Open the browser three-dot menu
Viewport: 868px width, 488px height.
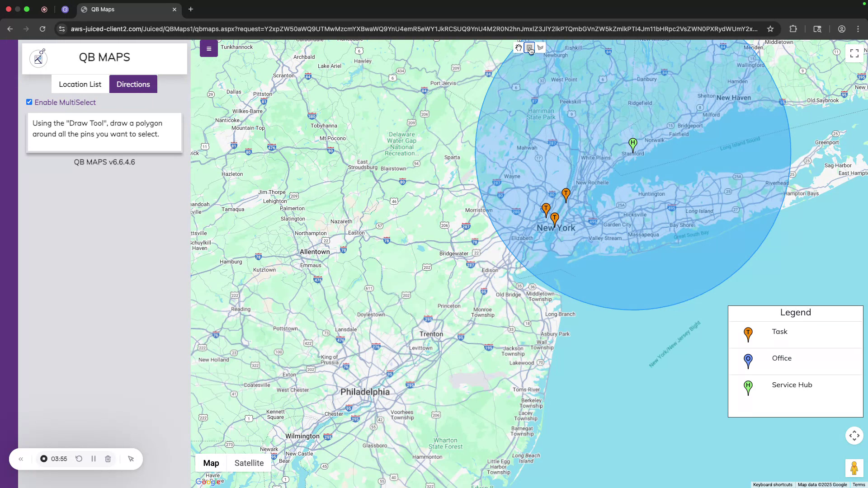858,28
